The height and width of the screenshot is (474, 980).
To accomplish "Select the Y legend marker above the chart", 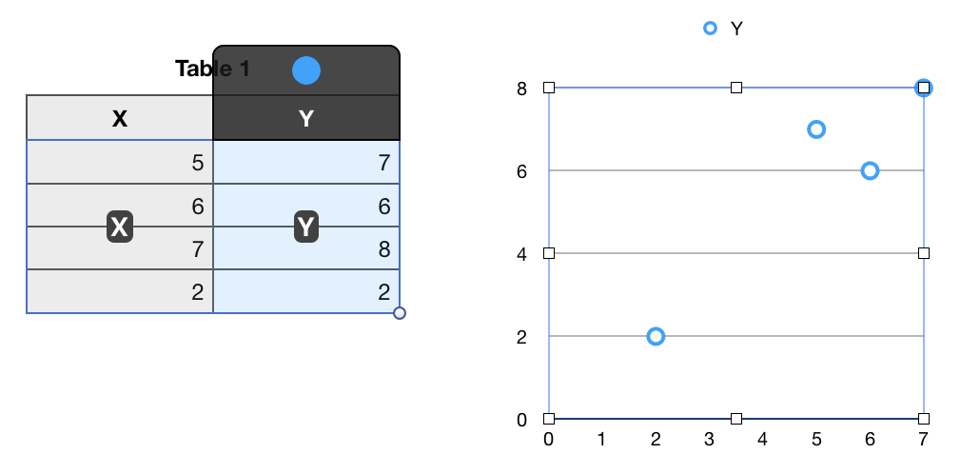I will [710, 29].
